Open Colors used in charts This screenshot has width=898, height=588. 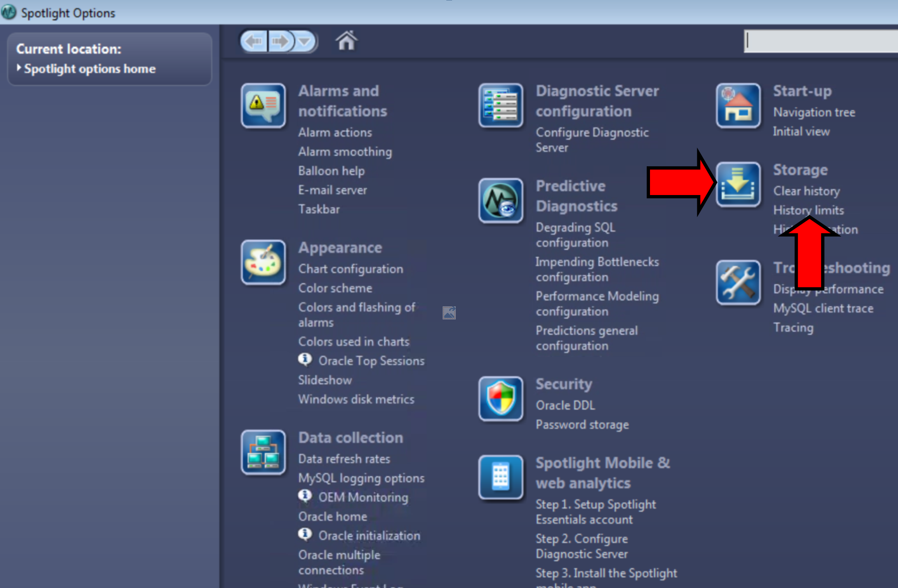pyautogui.click(x=354, y=342)
